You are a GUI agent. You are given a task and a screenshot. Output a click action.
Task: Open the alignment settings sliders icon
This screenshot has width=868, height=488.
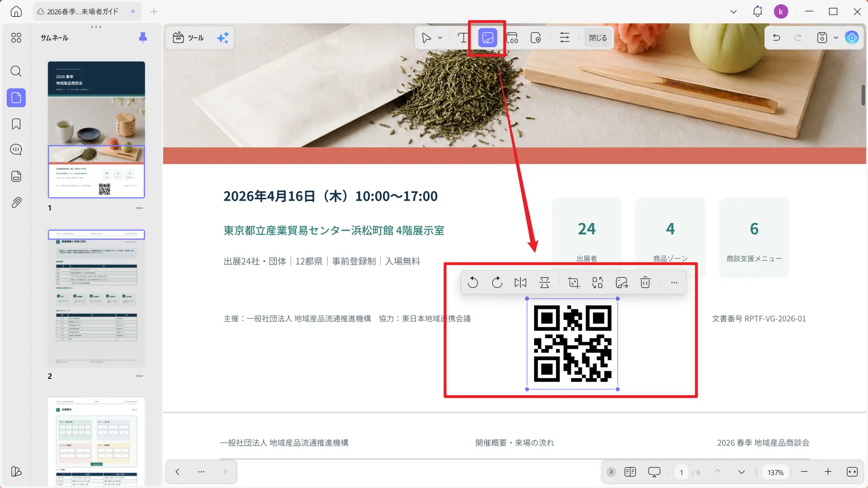click(x=565, y=38)
